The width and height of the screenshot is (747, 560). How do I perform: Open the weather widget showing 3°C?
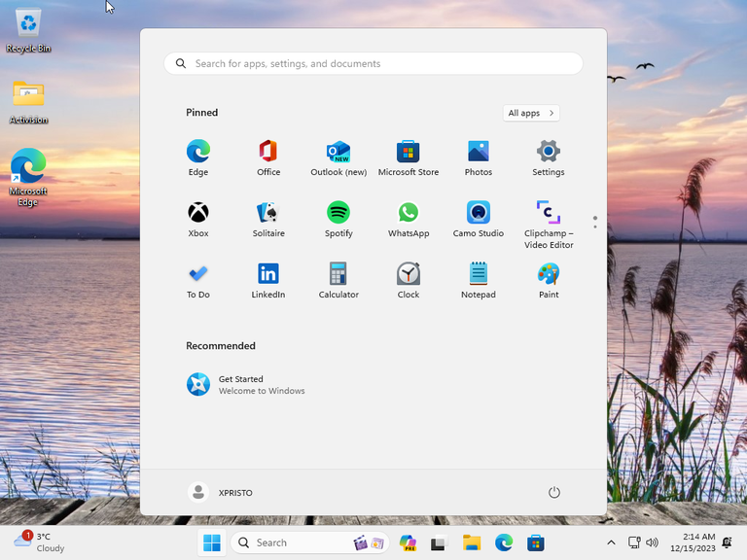click(39, 542)
